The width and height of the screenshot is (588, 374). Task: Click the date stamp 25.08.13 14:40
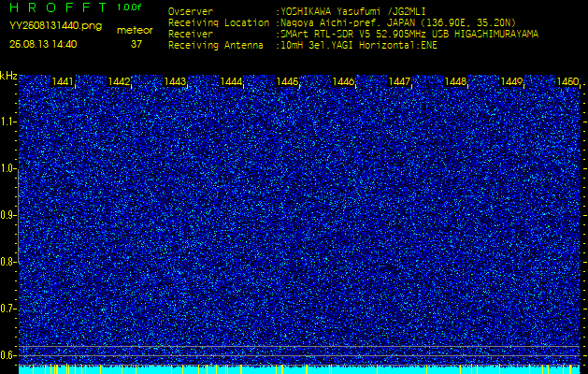pos(43,44)
